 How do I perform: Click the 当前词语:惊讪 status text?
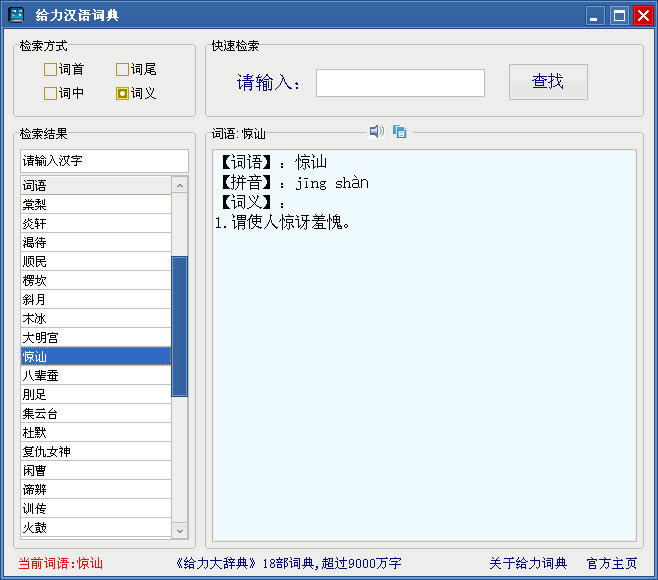coord(60,563)
